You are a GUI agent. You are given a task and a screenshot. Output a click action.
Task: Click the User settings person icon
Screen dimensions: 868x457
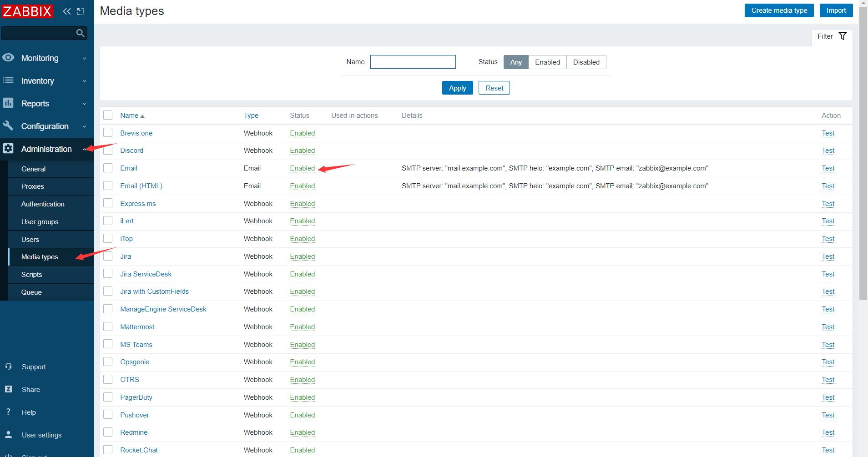coord(8,435)
